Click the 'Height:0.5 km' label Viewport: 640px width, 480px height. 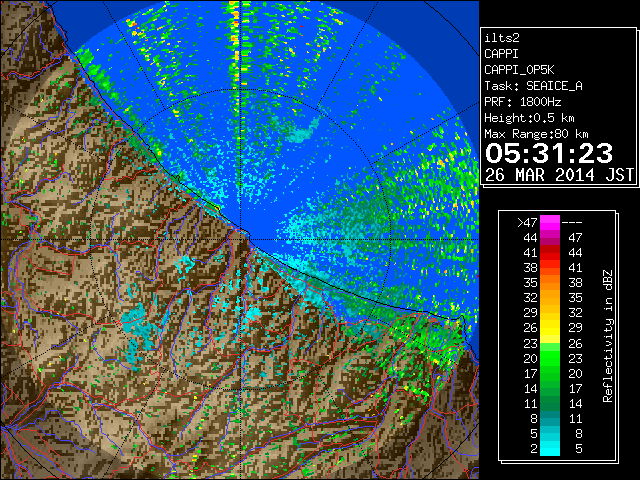click(x=529, y=118)
